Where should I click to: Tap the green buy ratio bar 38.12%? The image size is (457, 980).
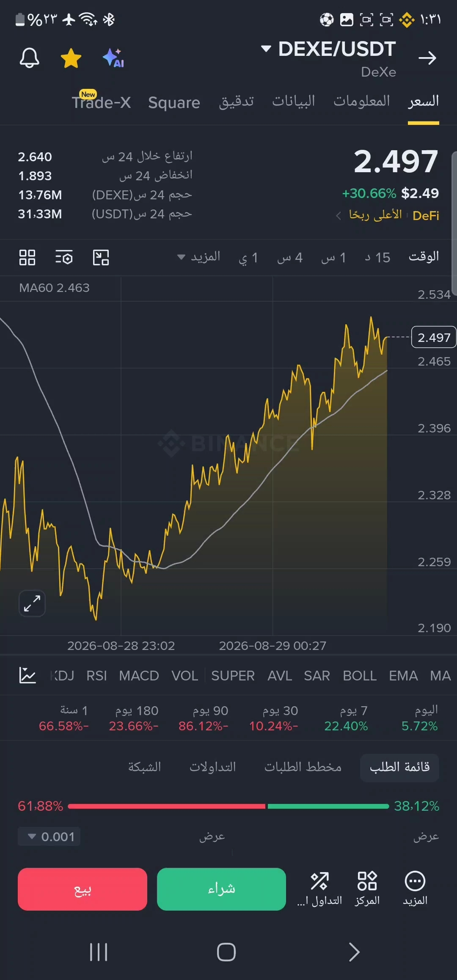[328, 806]
